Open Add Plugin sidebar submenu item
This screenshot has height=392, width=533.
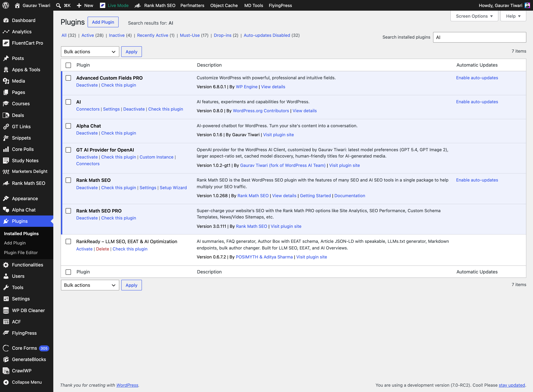click(15, 243)
